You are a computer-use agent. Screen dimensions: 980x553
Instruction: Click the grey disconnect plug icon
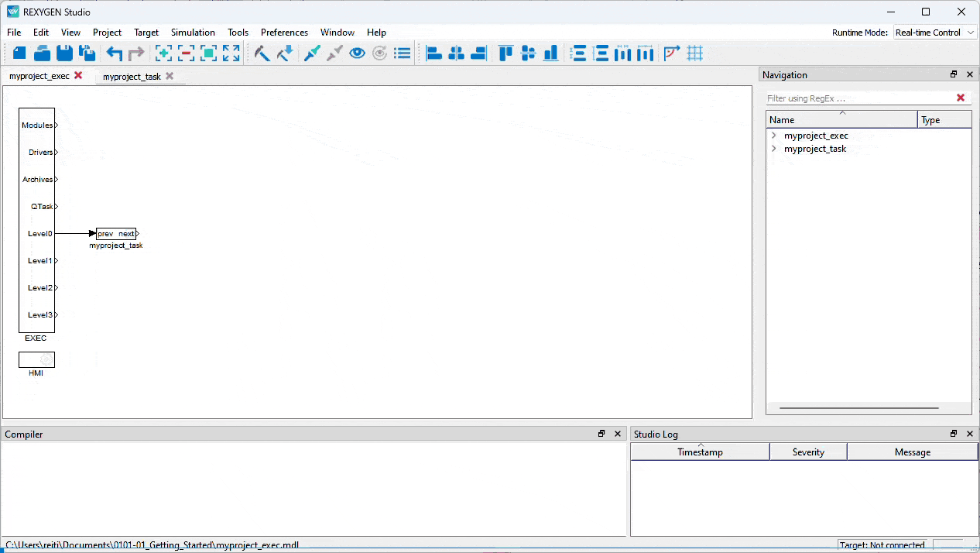click(334, 53)
